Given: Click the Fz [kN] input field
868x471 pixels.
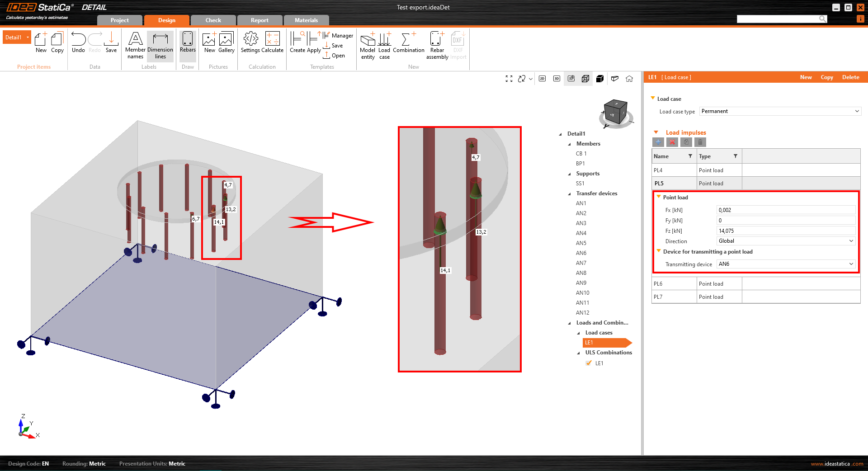Looking at the screenshot, I should click(786, 231).
